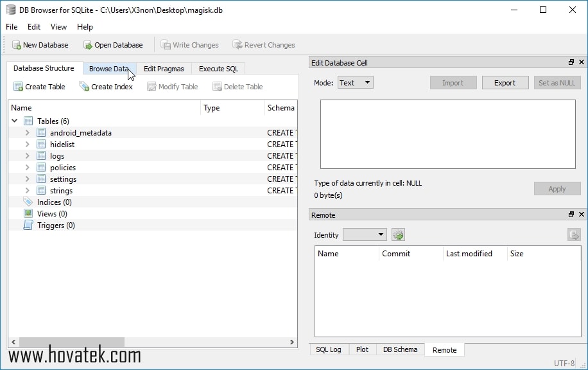The width and height of the screenshot is (588, 370).
Task: Switch to the Browse Data tab
Action: [x=108, y=69]
